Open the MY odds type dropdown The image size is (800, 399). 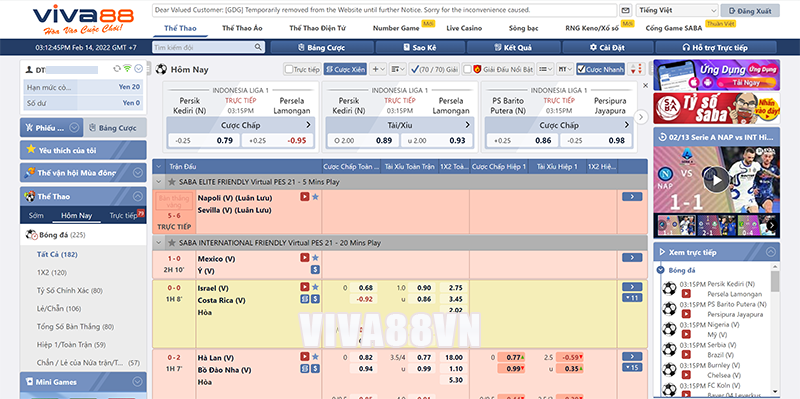(565, 69)
